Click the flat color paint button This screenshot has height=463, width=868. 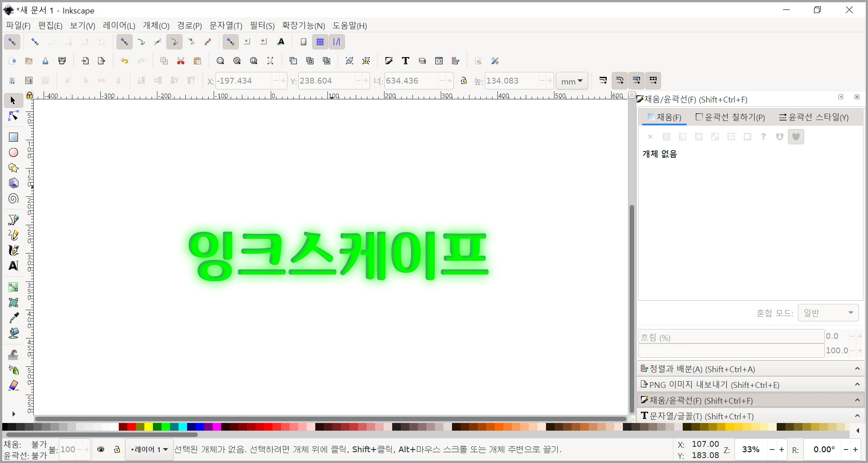pos(667,137)
